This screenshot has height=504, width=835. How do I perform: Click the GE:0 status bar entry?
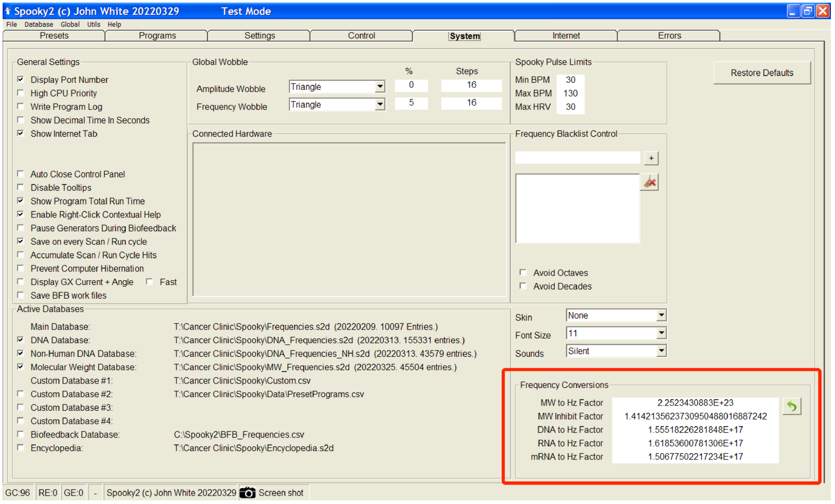point(73,493)
